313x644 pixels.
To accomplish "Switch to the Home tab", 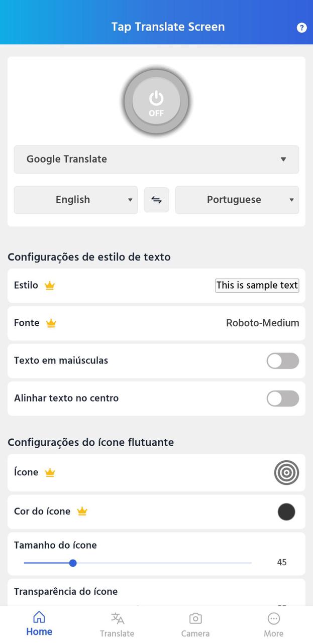I will pos(39,622).
